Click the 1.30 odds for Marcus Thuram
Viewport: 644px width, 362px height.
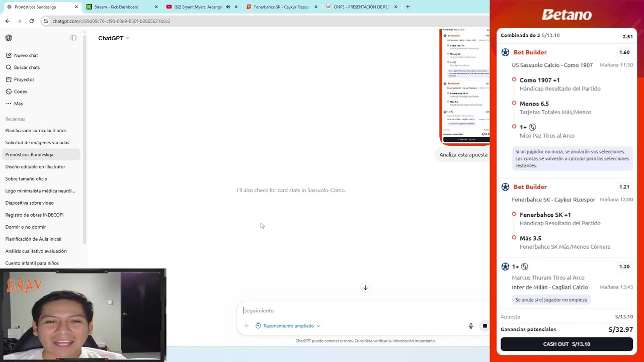[624, 266]
